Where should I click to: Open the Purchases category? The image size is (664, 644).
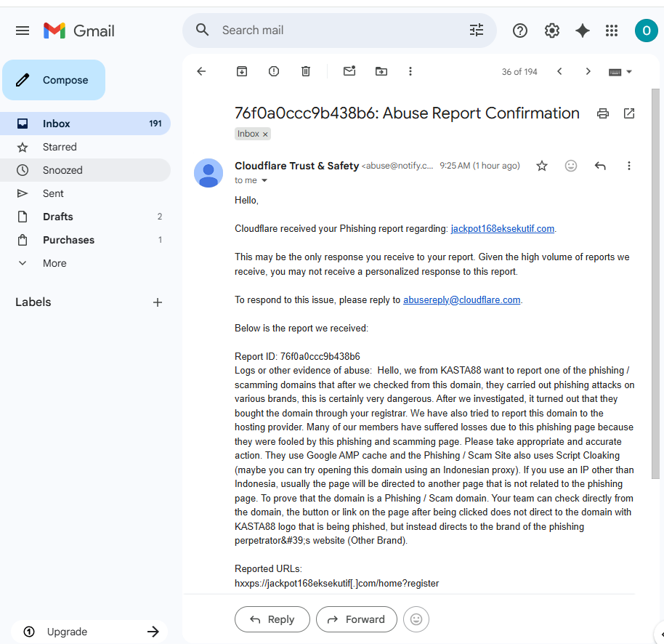85,240
